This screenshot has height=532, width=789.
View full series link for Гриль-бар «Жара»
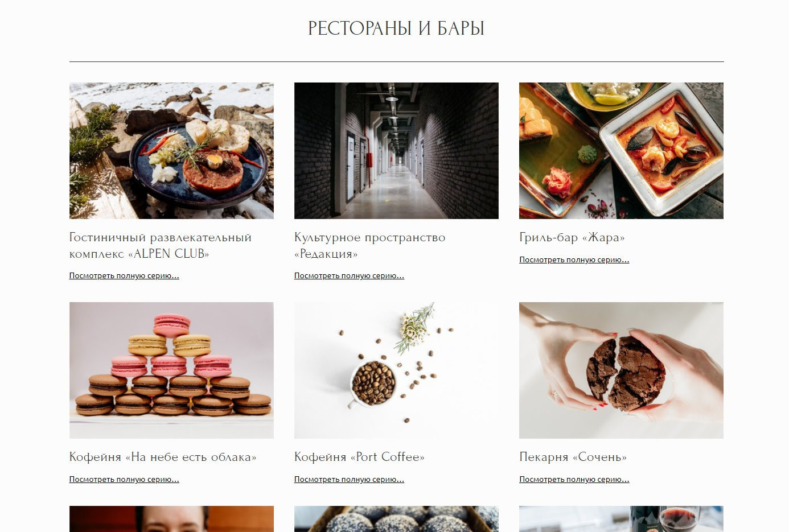(574, 260)
